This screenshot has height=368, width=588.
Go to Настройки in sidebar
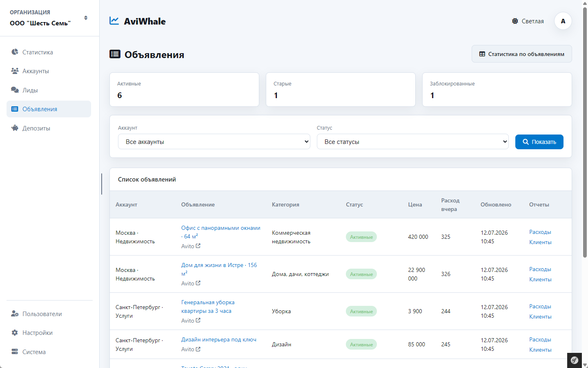click(49, 332)
